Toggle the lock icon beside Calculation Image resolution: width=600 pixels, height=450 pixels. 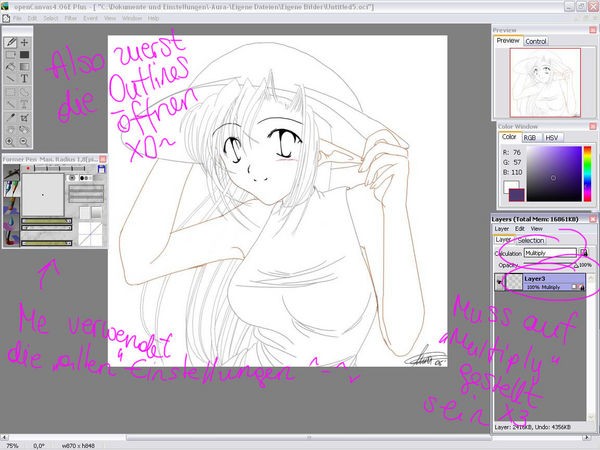point(584,252)
